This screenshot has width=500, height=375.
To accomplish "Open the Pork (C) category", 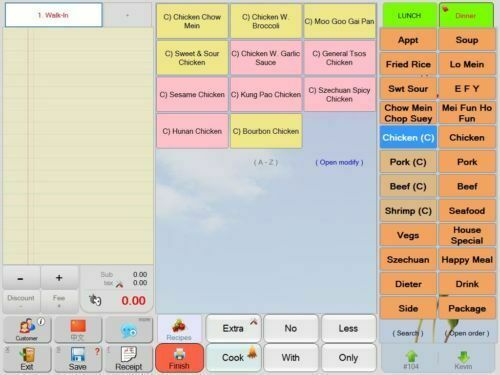I will click(408, 162).
